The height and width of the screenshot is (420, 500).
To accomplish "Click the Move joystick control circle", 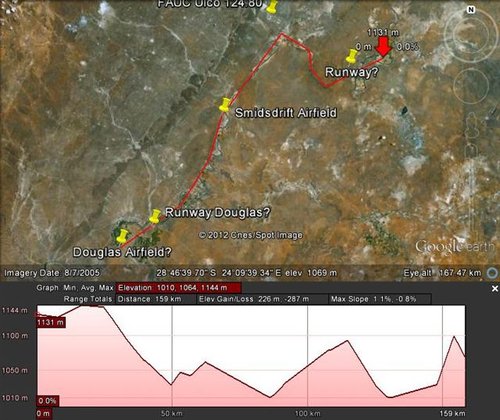I will [471, 86].
